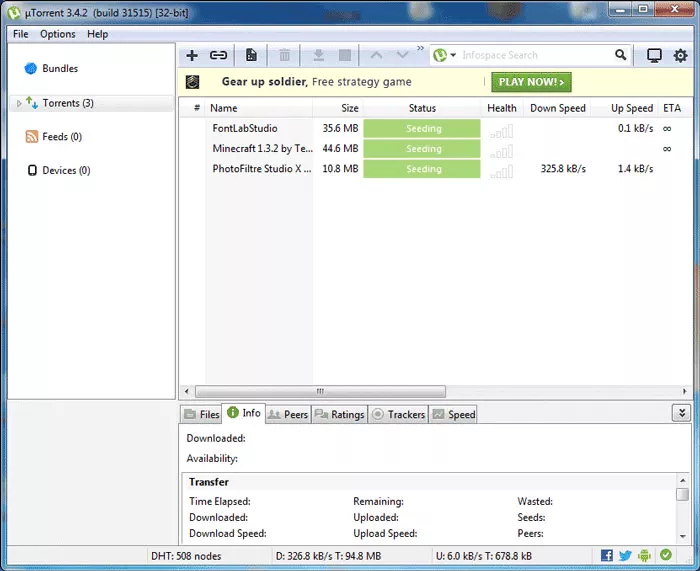Open search provider dropdown with uTorrent logo

(445, 55)
